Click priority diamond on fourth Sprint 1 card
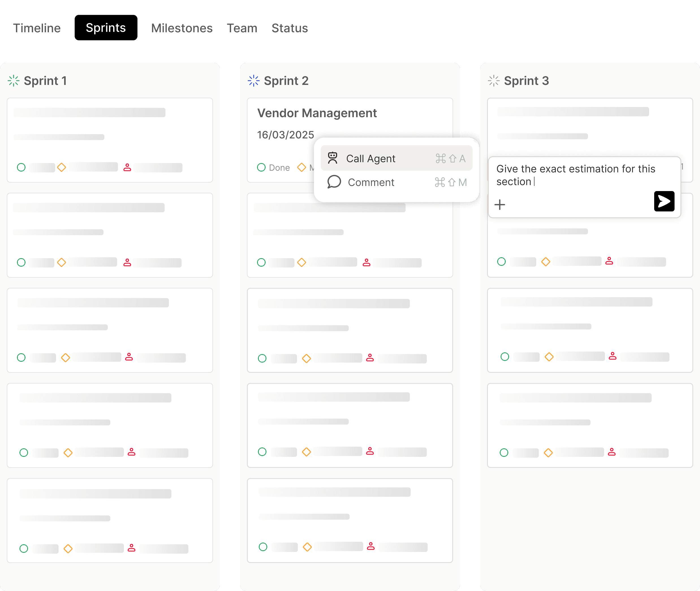This screenshot has height=591, width=700. (68, 453)
